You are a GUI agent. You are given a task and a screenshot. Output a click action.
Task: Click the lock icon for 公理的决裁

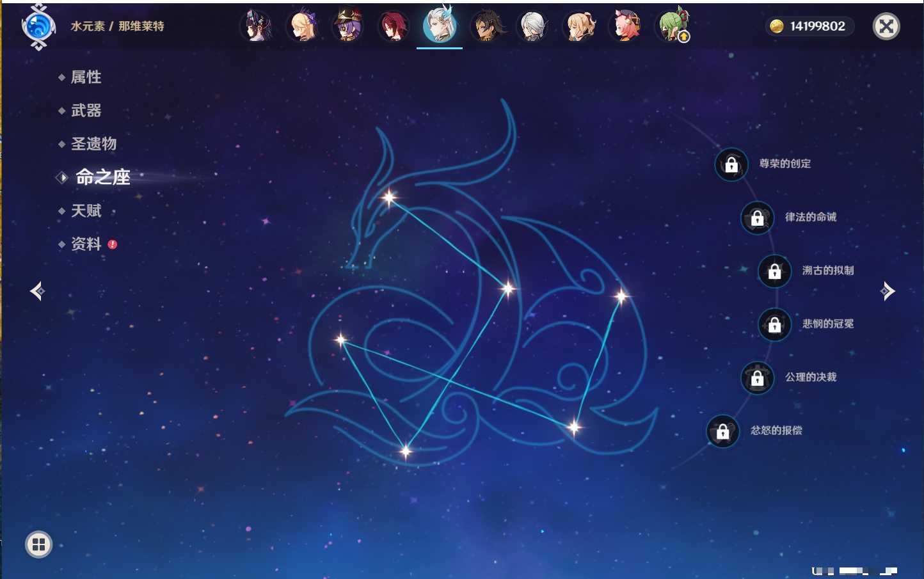(x=758, y=377)
